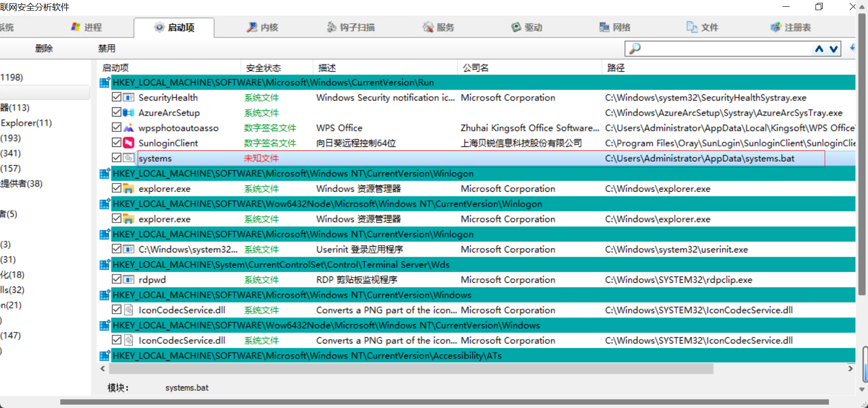Select Zhuhai Kingsoft Office Software company cell
868x408 pixels.
530,128
